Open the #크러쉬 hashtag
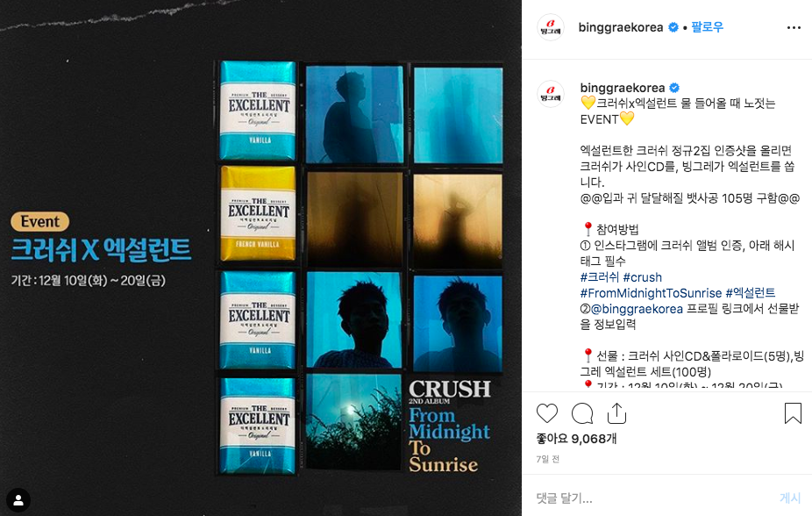The height and width of the screenshot is (516, 812). (599, 277)
